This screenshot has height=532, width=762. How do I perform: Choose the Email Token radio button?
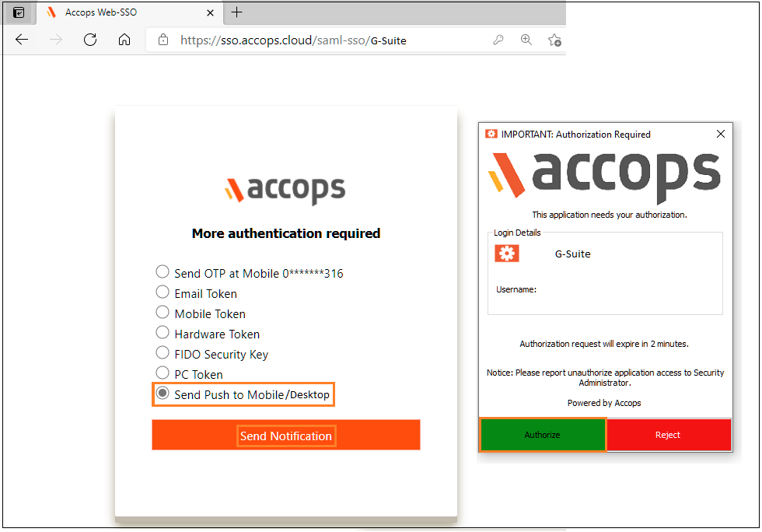(x=163, y=292)
